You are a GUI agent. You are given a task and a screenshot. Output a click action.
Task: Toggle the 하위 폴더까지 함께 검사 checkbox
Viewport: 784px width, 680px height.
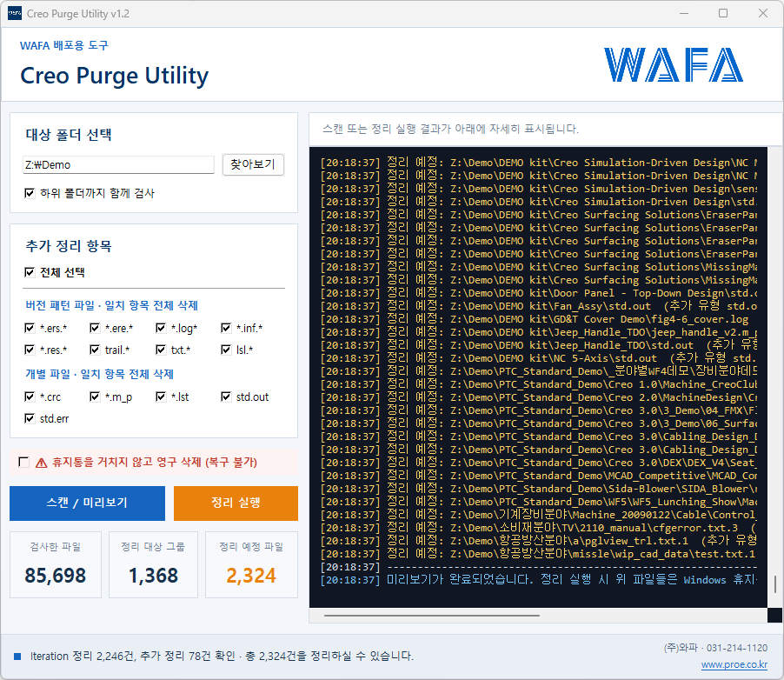tap(30, 193)
